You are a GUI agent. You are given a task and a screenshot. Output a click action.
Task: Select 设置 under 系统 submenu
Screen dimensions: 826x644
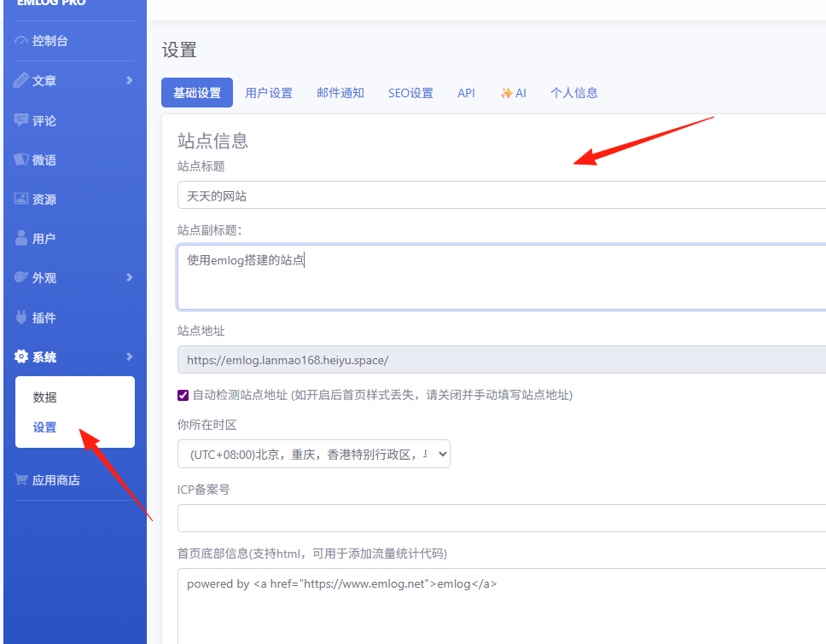tap(44, 427)
